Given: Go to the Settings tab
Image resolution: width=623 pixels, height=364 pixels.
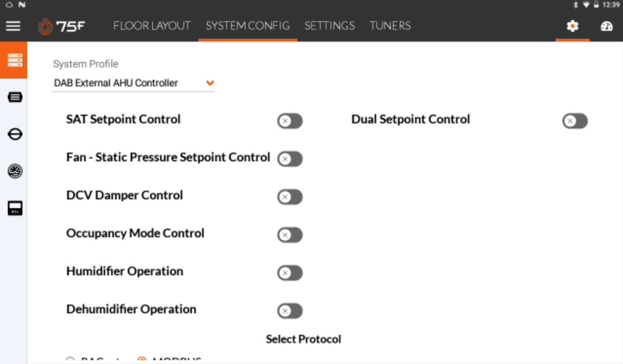Looking at the screenshot, I should click(x=329, y=26).
